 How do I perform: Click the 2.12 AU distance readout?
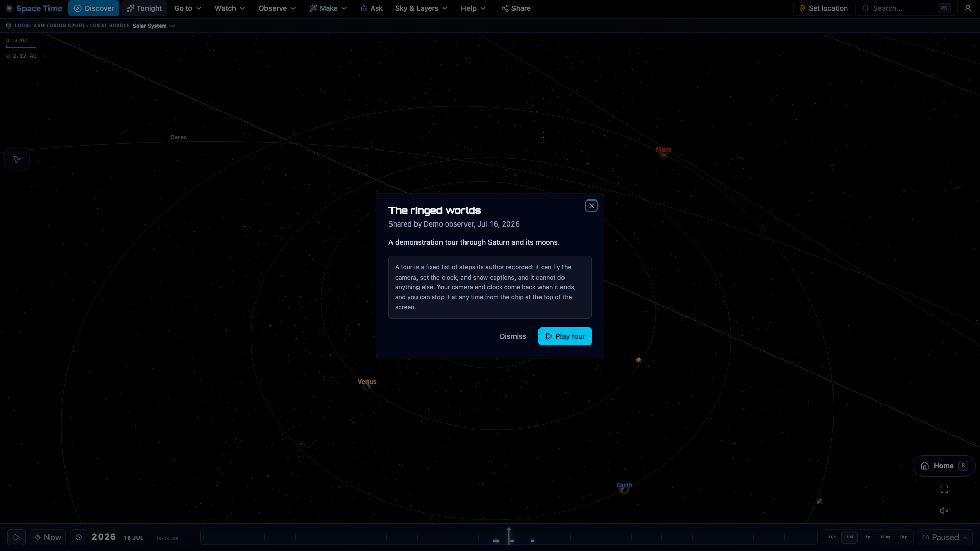pyautogui.click(x=21, y=56)
